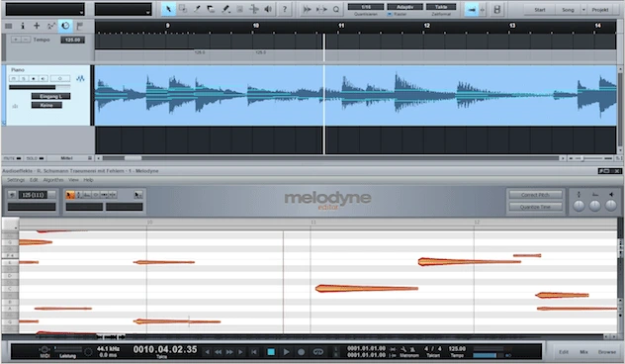Open the Projekt page
625x364 pixels.
tap(600, 10)
